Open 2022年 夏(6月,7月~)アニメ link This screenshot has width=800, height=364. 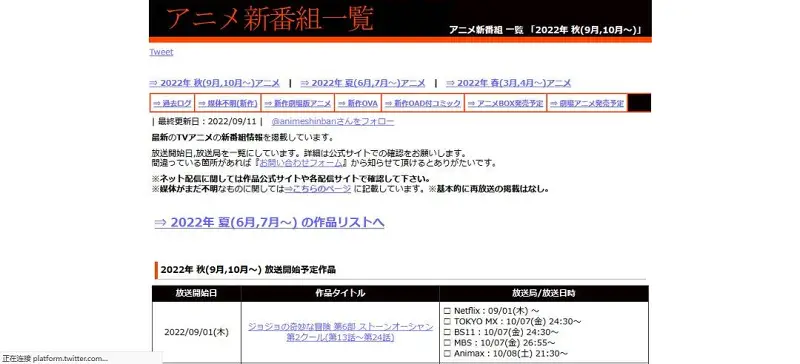point(362,83)
